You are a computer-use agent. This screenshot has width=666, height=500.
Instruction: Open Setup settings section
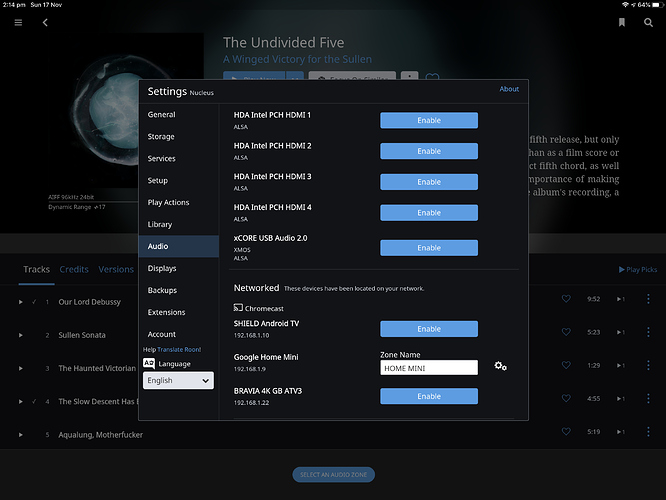pyautogui.click(x=179, y=181)
